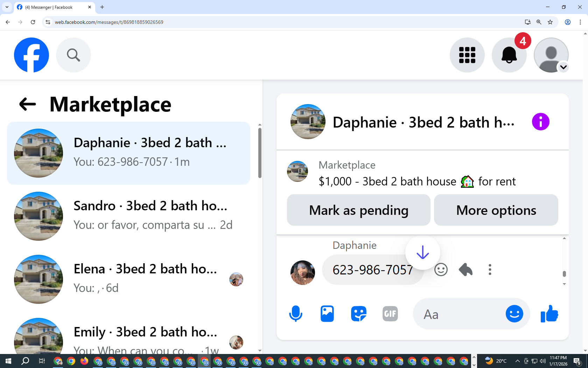
Task: Click the chat messages scrollbar thumb
Action: (x=564, y=274)
